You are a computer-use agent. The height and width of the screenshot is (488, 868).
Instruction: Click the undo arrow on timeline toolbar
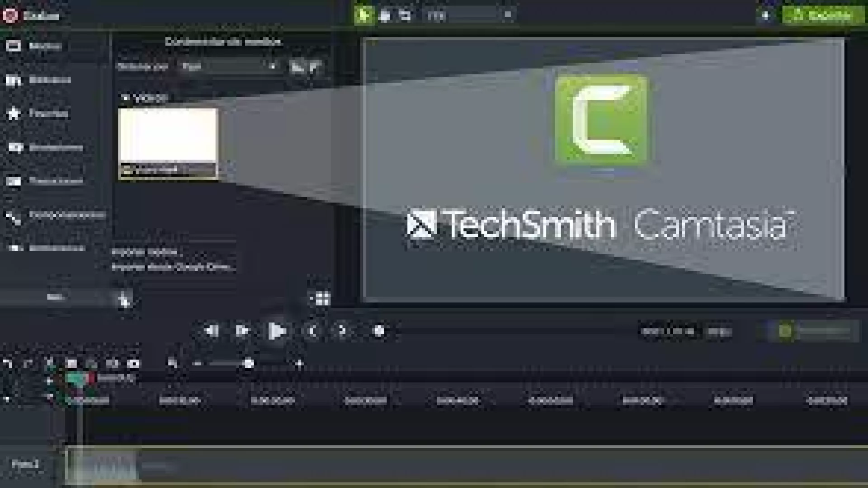[x=7, y=363]
